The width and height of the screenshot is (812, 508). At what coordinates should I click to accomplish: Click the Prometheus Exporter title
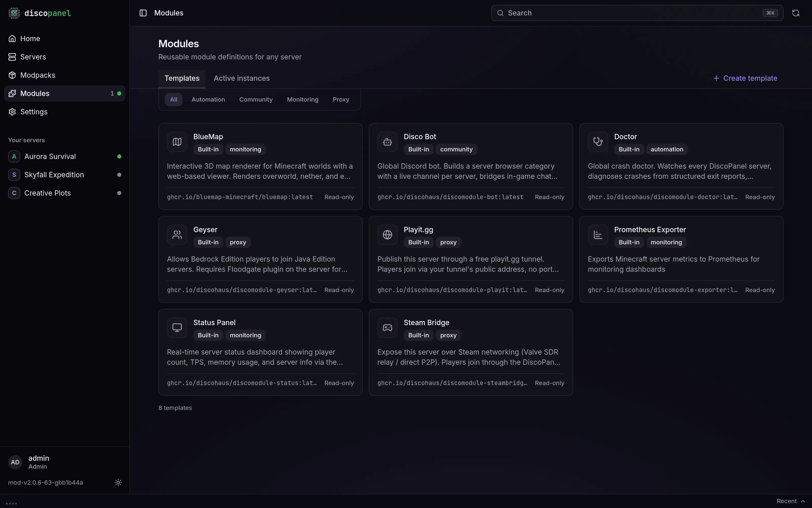(x=650, y=229)
